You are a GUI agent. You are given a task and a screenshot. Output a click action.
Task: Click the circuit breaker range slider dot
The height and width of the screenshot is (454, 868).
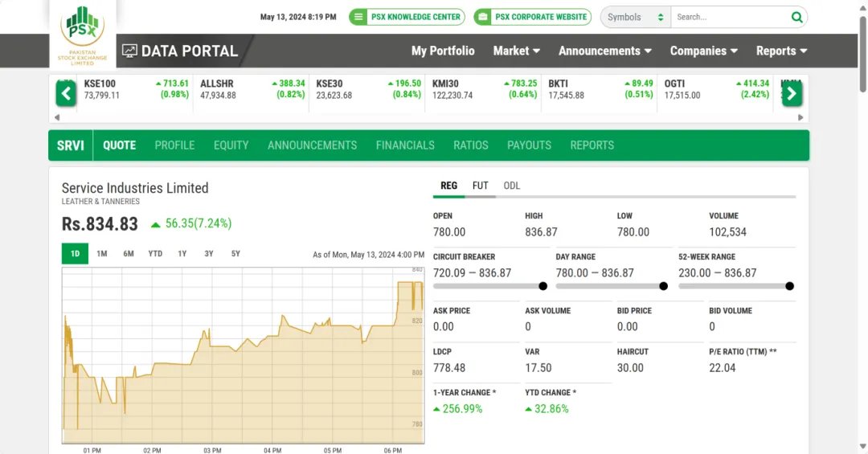(x=543, y=286)
